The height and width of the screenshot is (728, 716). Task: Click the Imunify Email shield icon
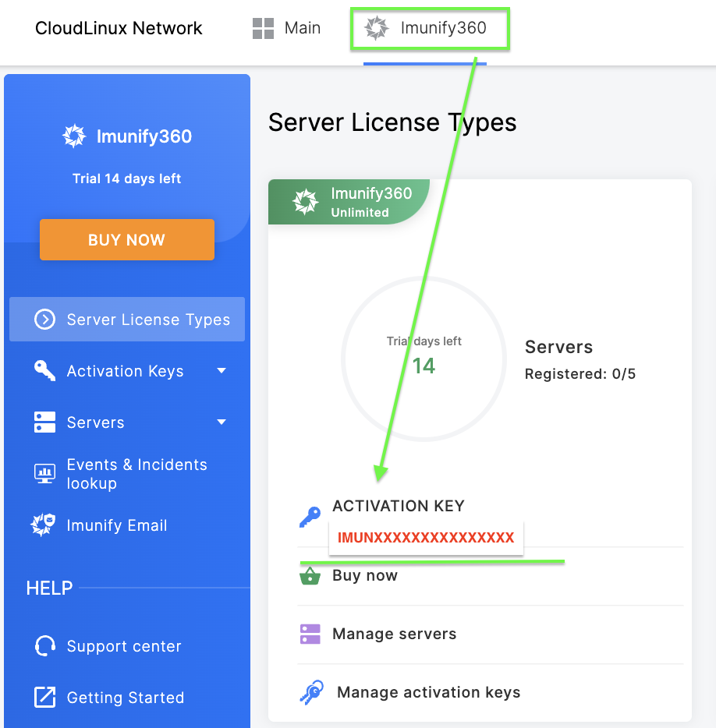(x=43, y=525)
